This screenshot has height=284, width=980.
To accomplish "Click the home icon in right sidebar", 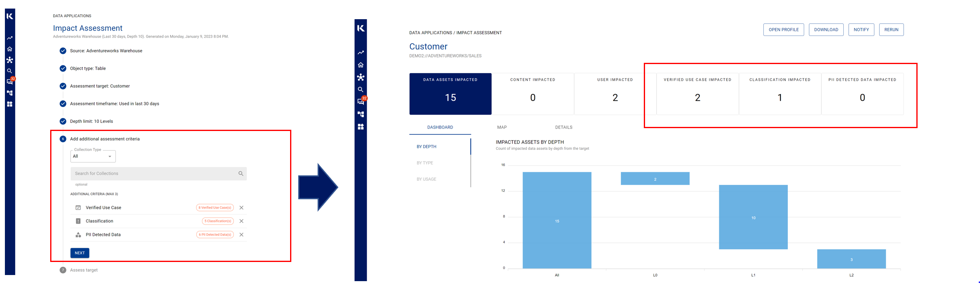I will (x=361, y=65).
